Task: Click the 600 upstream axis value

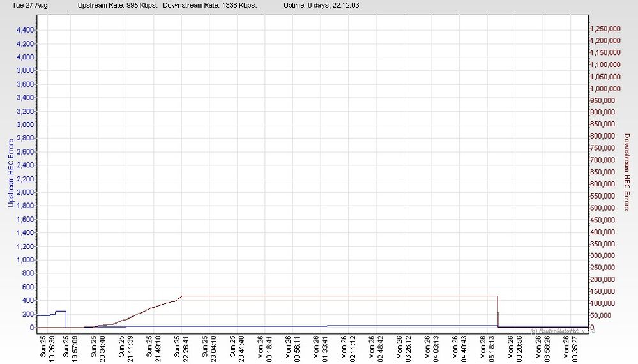Action: pyautogui.click(x=28, y=287)
